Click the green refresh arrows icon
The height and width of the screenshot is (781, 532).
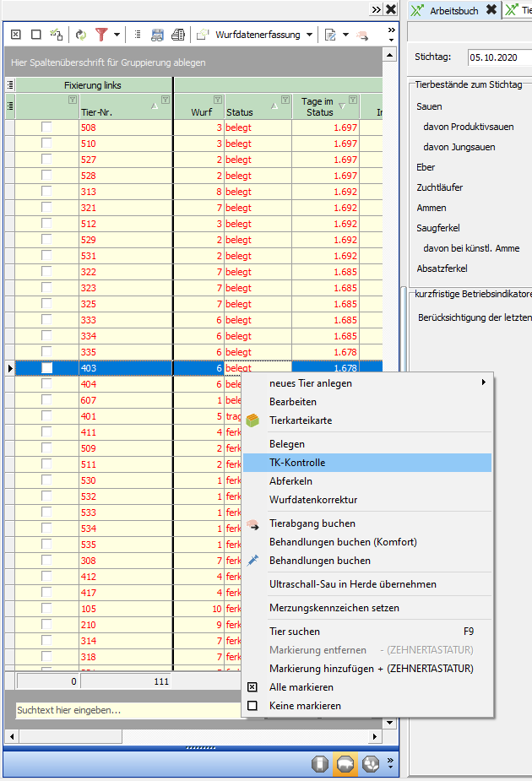pos(81,35)
